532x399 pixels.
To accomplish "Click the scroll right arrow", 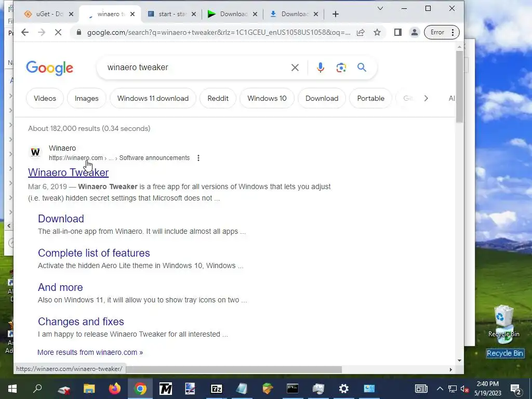I will (450, 369).
